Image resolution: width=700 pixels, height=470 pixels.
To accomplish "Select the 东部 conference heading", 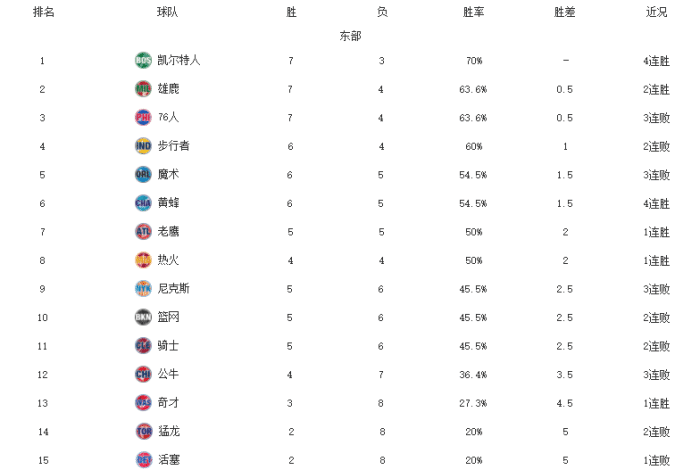I will [x=350, y=35].
